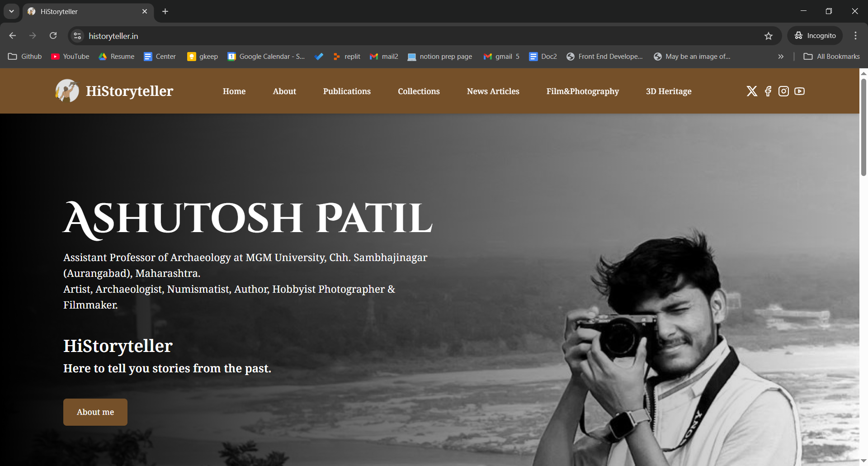The image size is (868, 466).
Task: Click the YouTube icon in the navbar
Action: 800,91
